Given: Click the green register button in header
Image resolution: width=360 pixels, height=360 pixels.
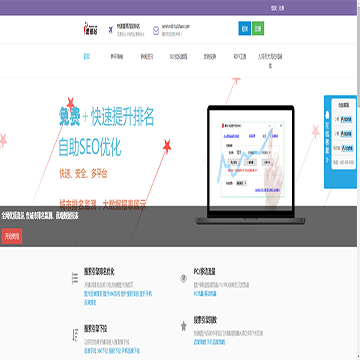Looking at the screenshot, I should pyautogui.click(x=258, y=29).
